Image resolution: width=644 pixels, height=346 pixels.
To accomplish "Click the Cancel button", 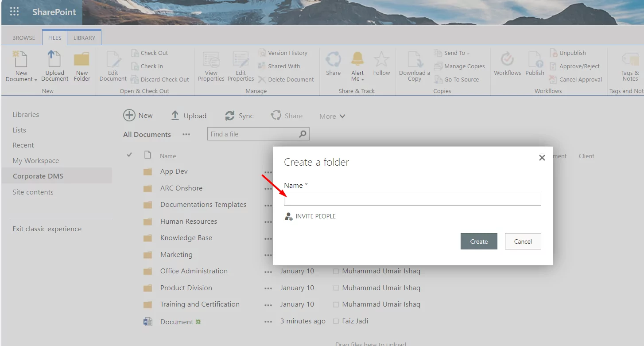I will (523, 241).
